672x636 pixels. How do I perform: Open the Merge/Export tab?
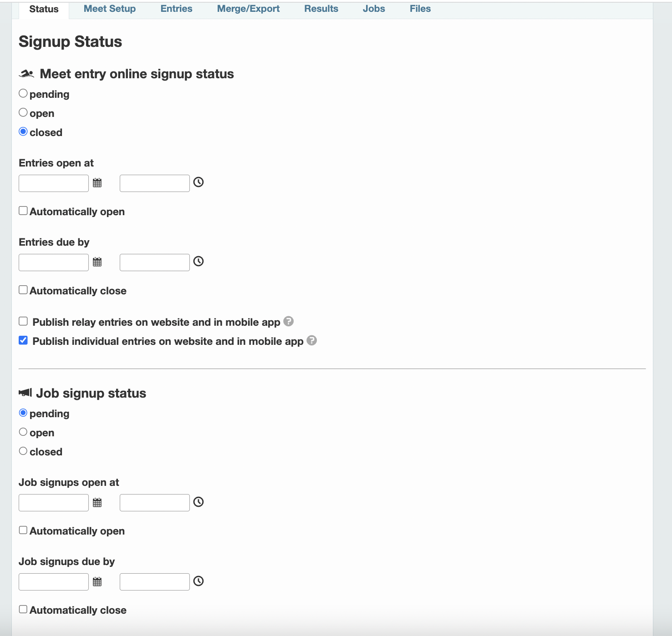pyautogui.click(x=248, y=8)
